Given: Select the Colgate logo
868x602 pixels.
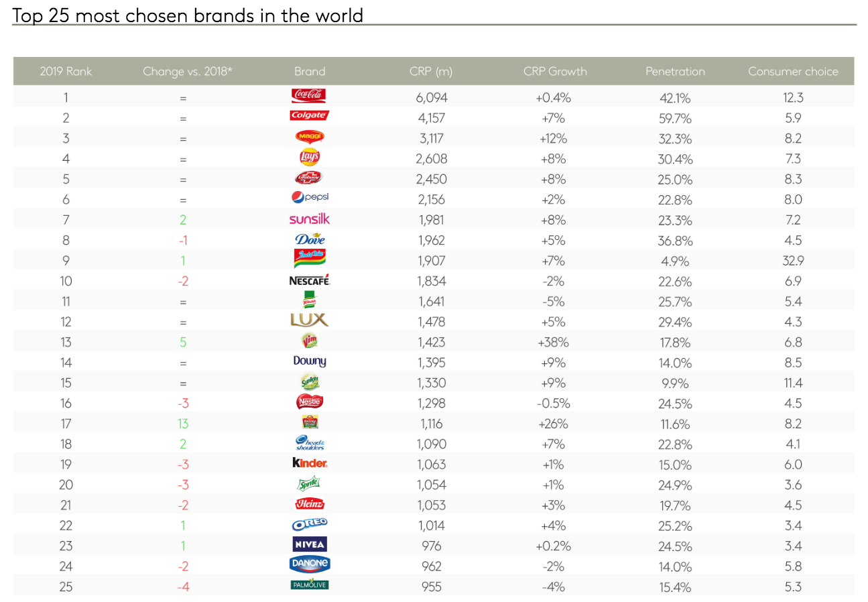Looking at the screenshot, I should [x=309, y=116].
